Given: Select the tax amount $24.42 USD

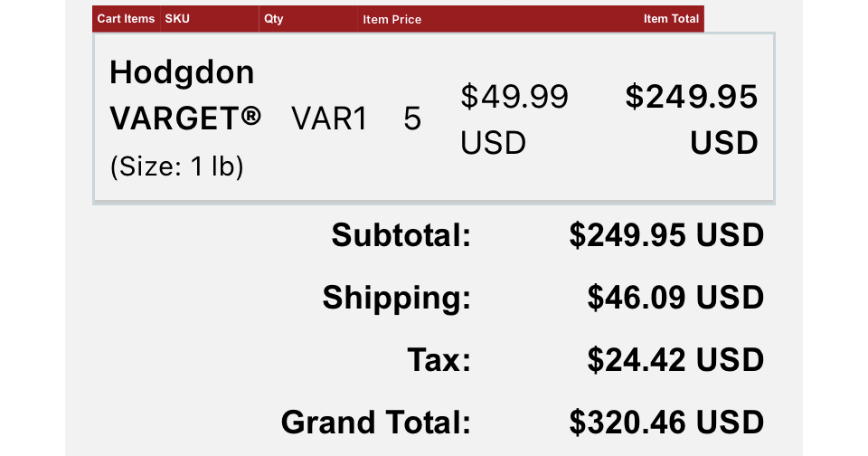Looking at the screenshot, I should (675, 360).
